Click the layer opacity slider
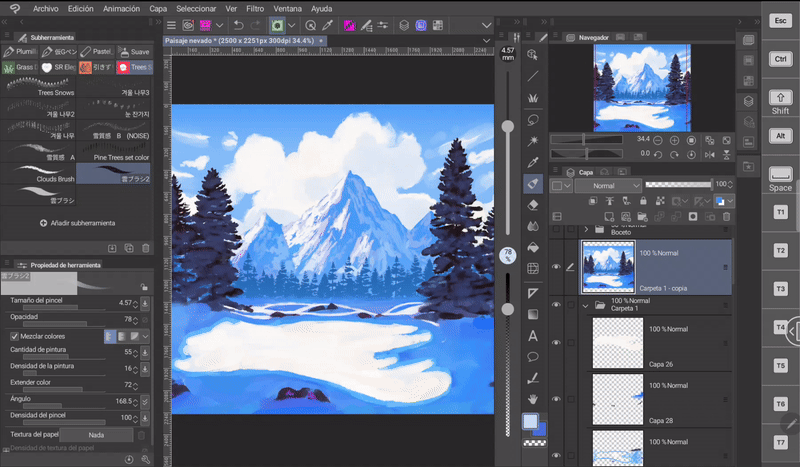The image size is (800, 467). (679, 184)
